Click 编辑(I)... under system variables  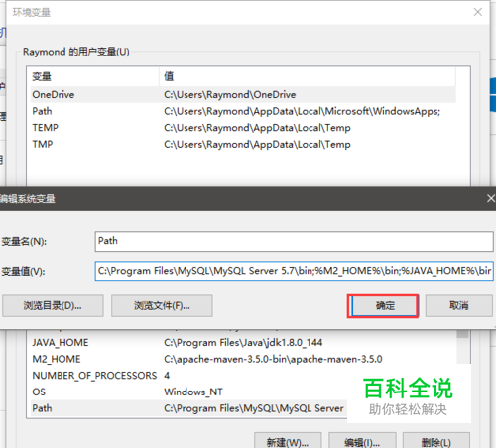362,441
